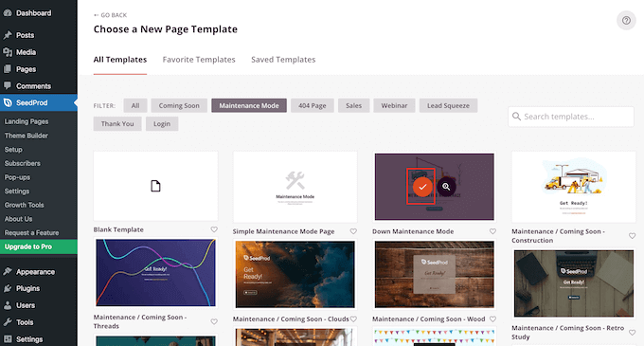Viewport: 644px width, 346px height.
Task: Favorite Simple Maintenance Mode Page heart
Action: pyautogui.click(x=353, y=231)
